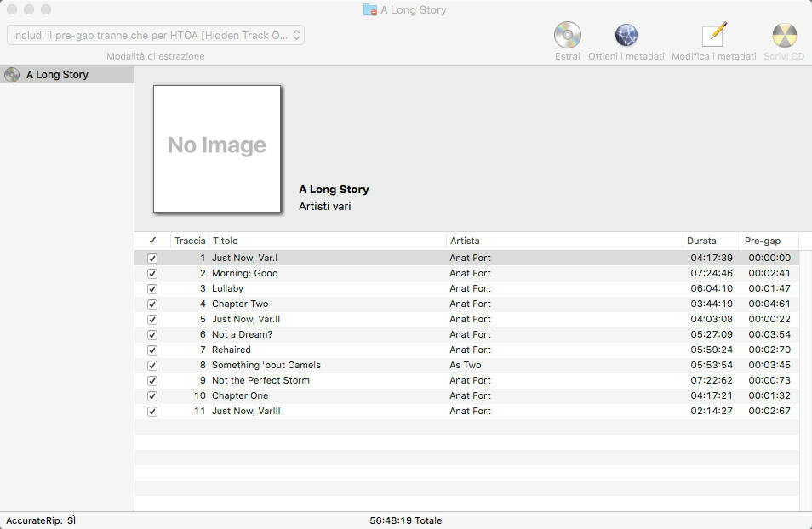The width and height of the screenshot is (812, 529).
Task: Click Anat Fort artist in Lullaby row
Action: (470, 288)
